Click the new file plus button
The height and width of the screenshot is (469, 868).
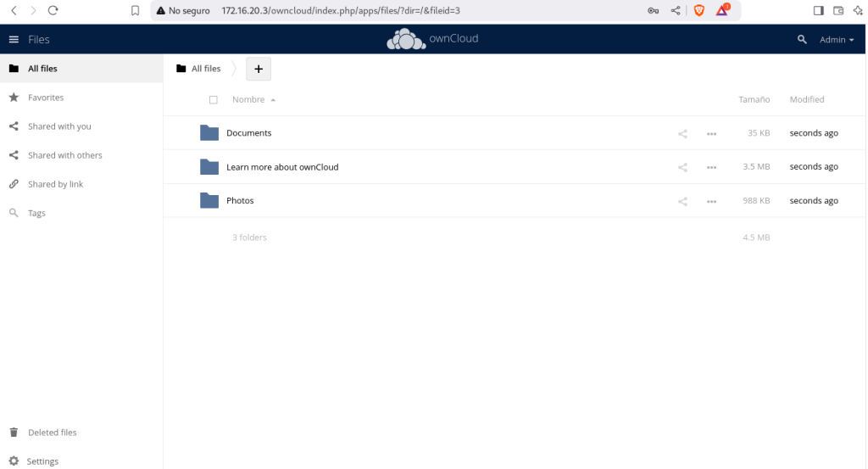pyautogui.click(x=259, y=70)
